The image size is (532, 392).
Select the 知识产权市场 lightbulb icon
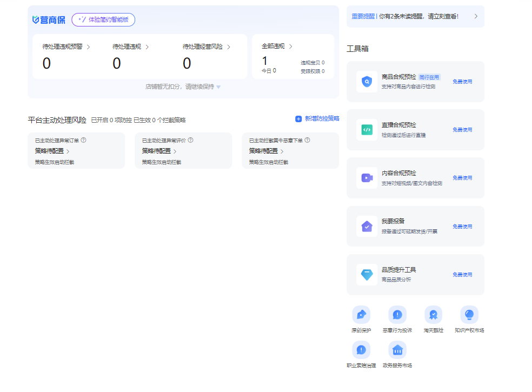469,315
